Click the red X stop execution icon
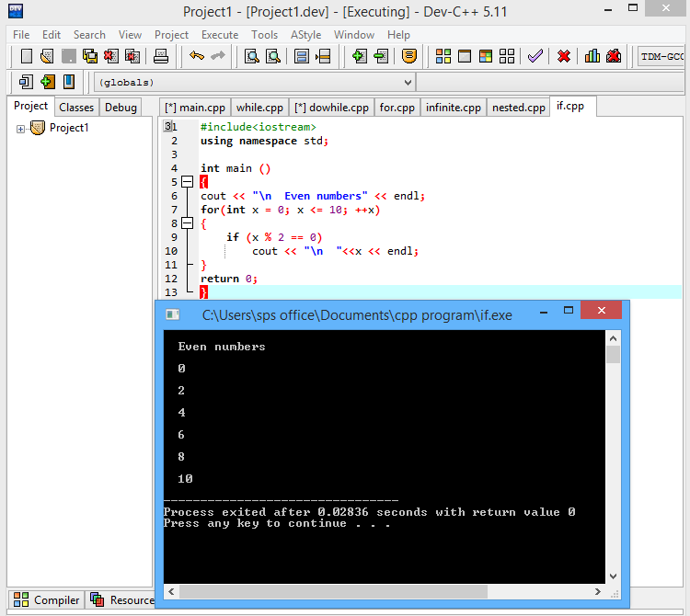This screenshot has width=690, height=616. click(564, 56)
